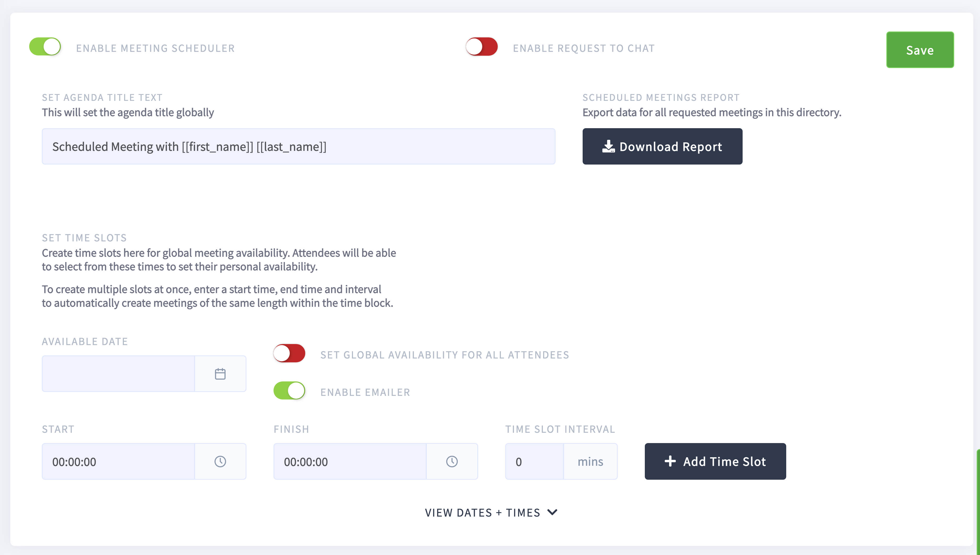Focus the agenda title text field
980x555 pixels.
pos(299,146)
